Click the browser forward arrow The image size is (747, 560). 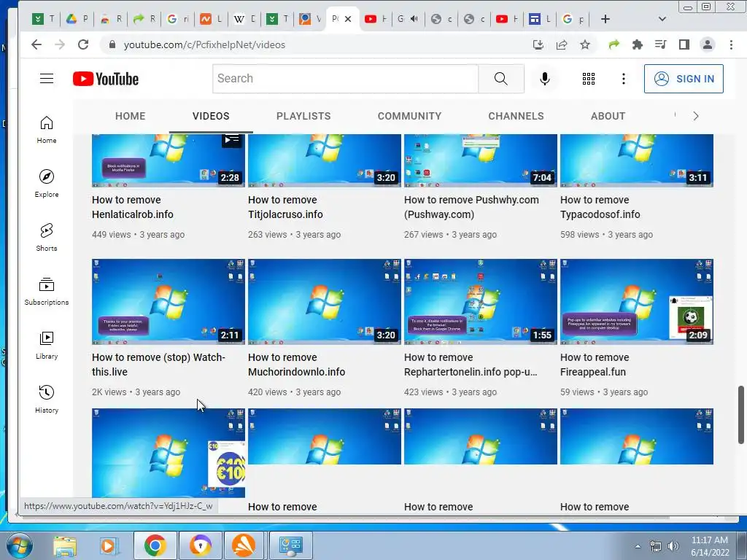60,44
